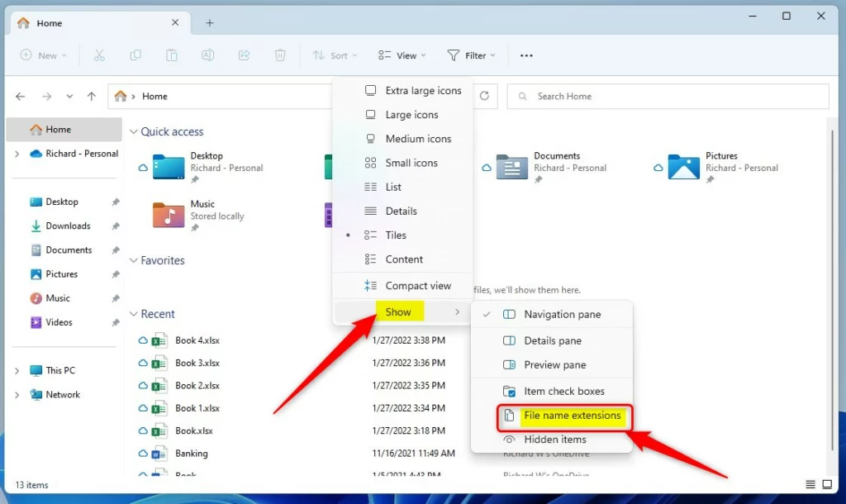
Task: Toggle Item check boxes option
Action: point(563,391)
